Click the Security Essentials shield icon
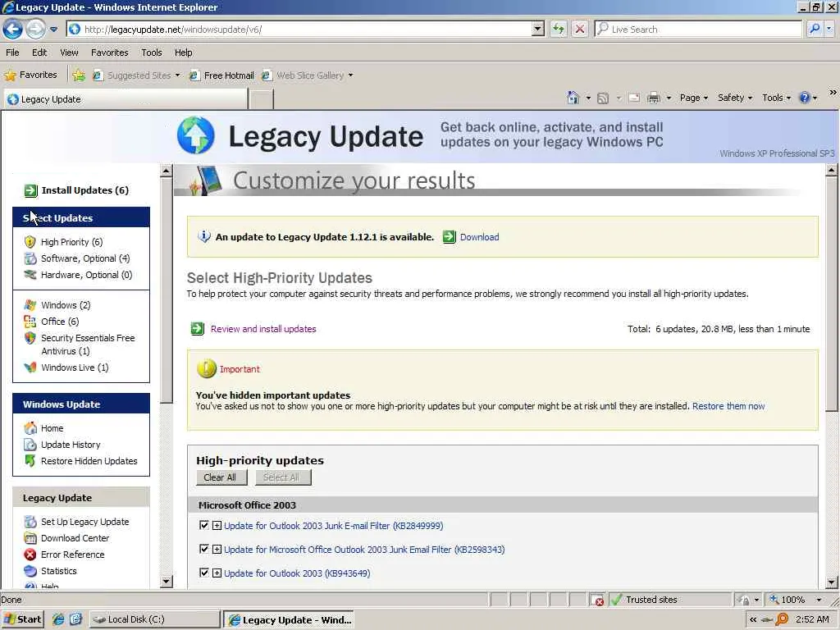 (30, 338)
